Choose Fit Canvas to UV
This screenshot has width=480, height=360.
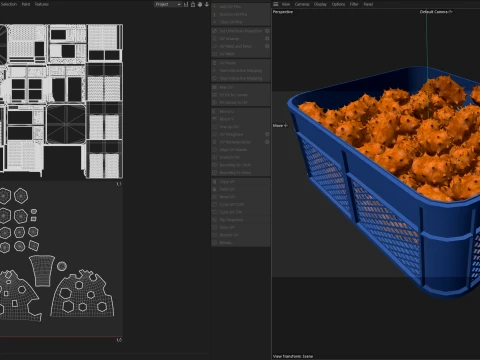pos(241,102)
